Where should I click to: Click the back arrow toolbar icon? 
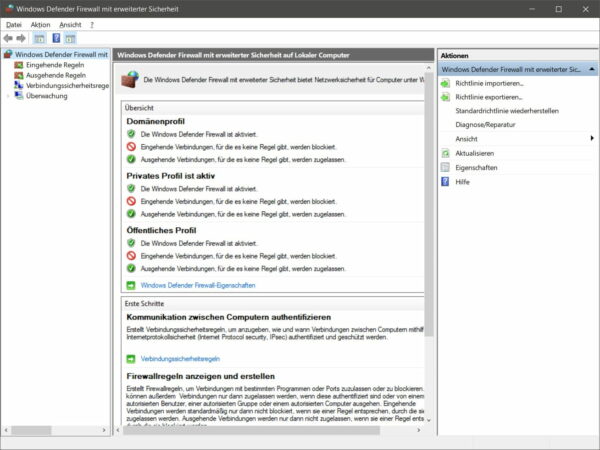[x=9, y=37]
